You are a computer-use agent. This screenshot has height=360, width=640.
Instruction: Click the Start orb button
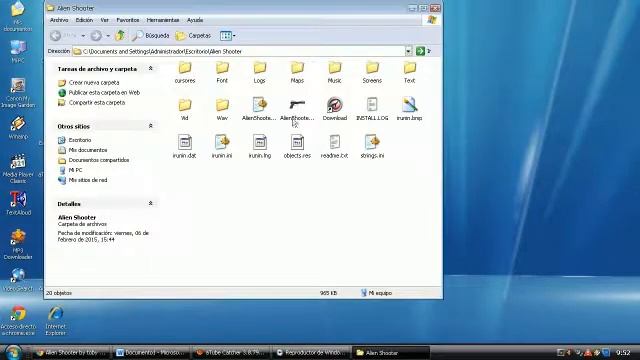13,352
